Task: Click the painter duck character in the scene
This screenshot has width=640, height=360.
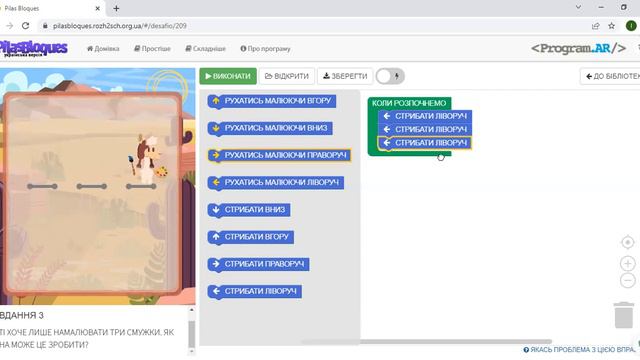Action: click(x=148, y=160)
